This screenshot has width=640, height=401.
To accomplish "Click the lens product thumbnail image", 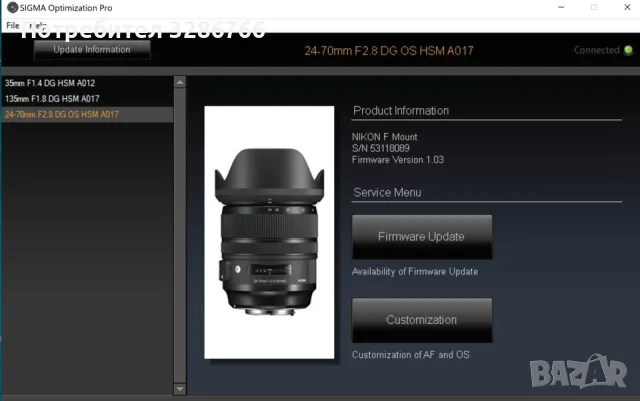I will [269, 232].
